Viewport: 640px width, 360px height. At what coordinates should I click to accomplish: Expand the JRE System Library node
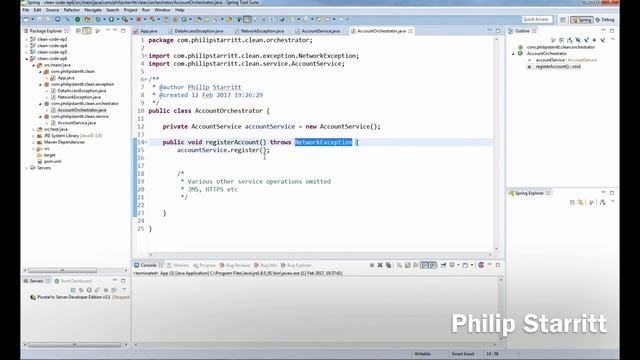[33, 136]
